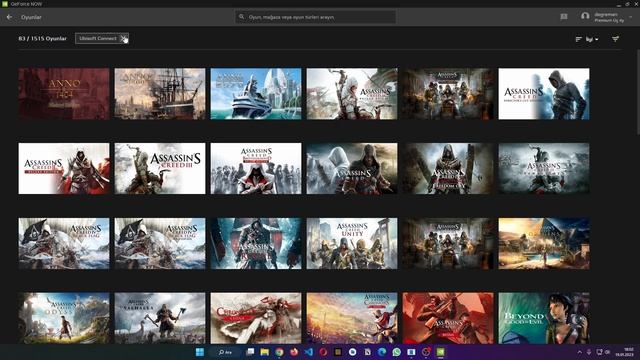This screenshot has height=360, width=640.
Task: Click the network icon in the system tray
Action: [x=599, y=352]
